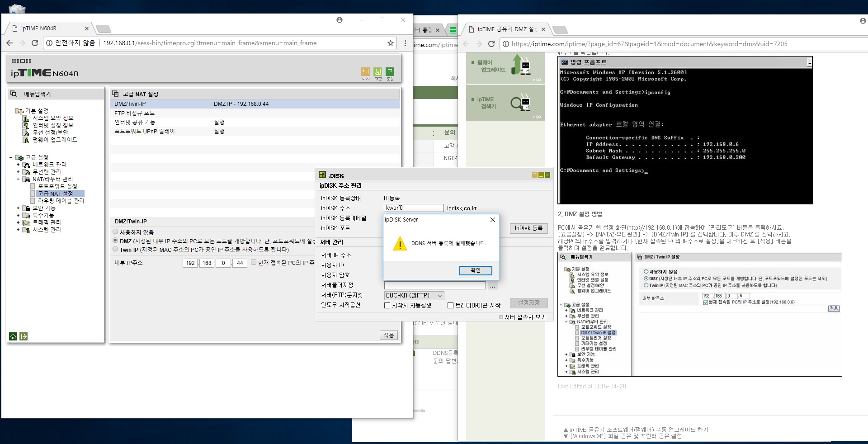
Task: Open the 고급 NAT 설정 menu item
Action: click(x=55, y=194)
